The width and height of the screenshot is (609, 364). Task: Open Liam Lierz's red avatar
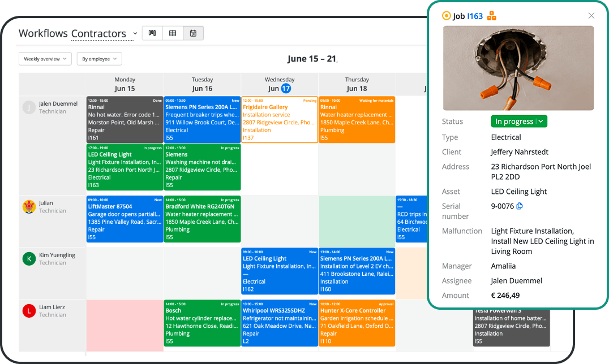point(29,311)
